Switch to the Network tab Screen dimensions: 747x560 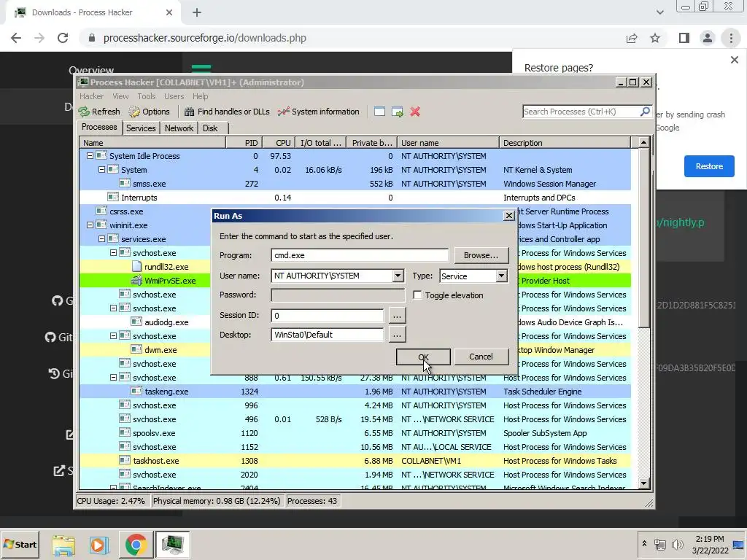[179, 128]
